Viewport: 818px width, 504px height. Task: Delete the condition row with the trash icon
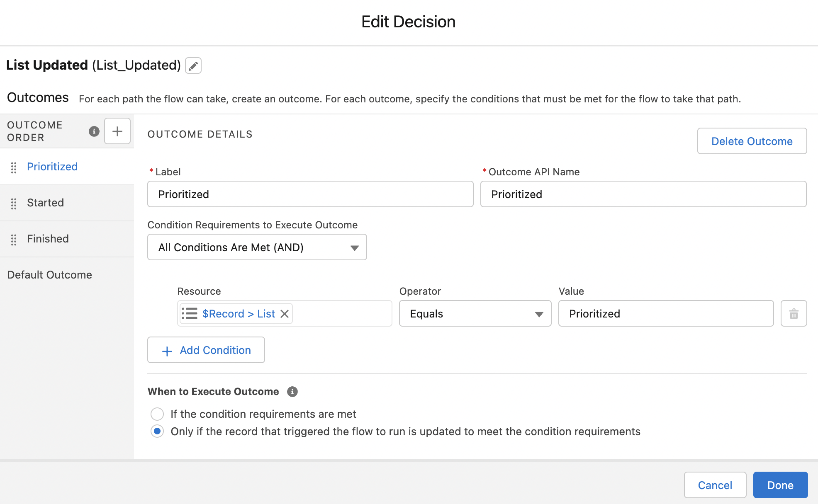point(794,314)
